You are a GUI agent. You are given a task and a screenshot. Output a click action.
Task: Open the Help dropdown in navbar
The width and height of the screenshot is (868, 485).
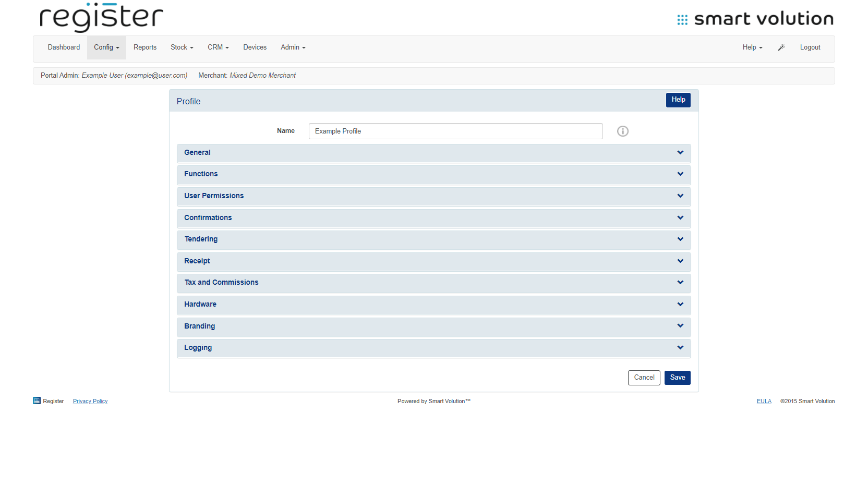pyautogui.click(x=752, y=47)
